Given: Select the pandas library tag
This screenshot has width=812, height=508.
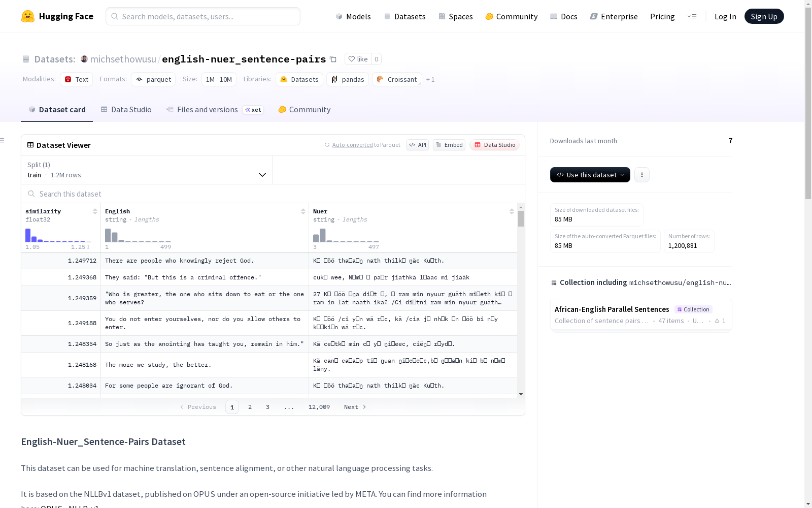Looking at the screenshot, I should tap(348, 79).
